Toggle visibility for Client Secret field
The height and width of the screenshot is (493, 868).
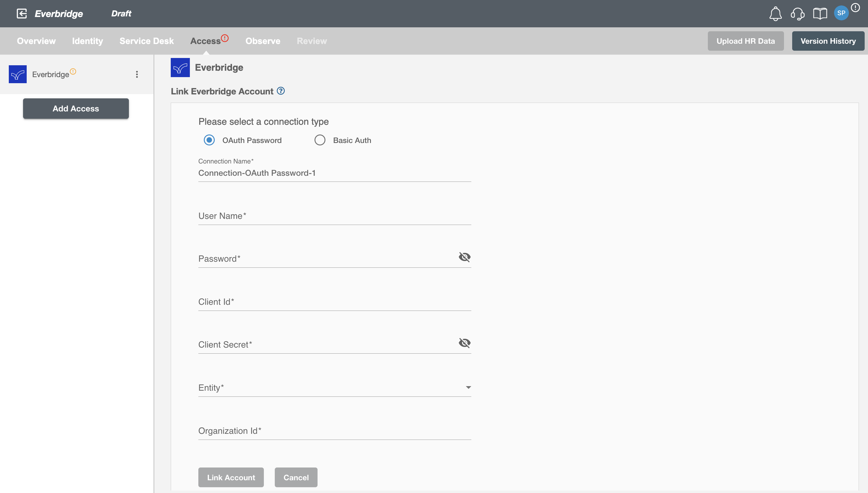point(464,343)
